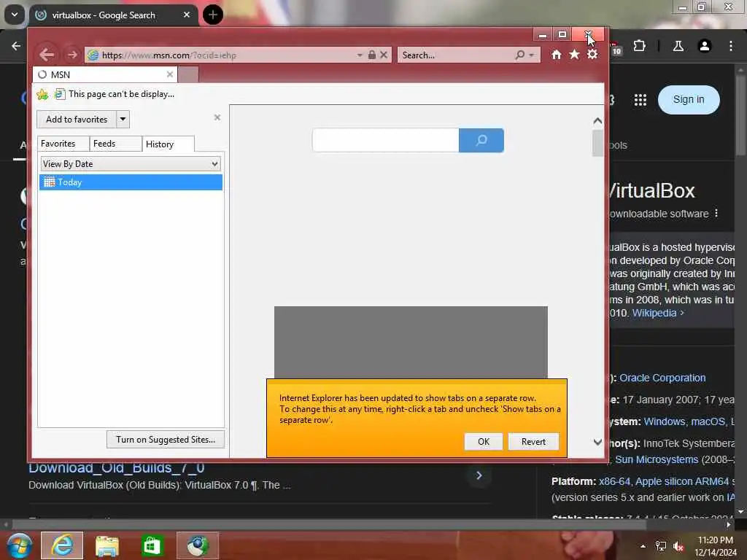Open Windows Store from the taskbar
Viewport: 747px width, 560px height.
(152, 545)
